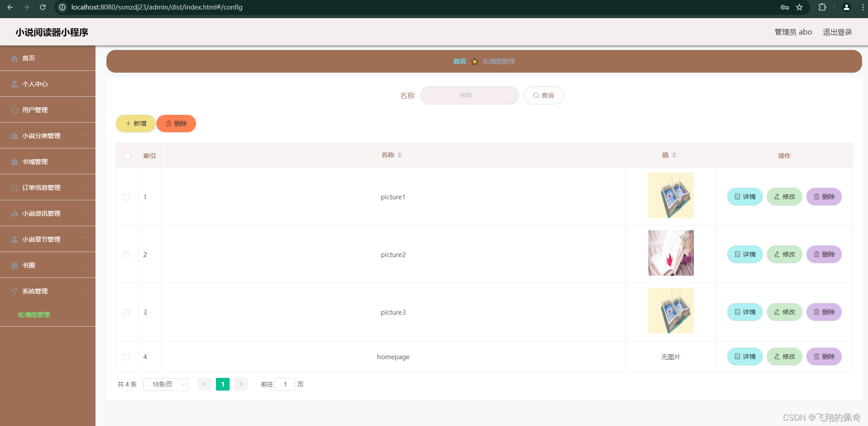Click the home icon beside 首页 in sidebar
The height and width of the screenshot is (426, 868).
click(15, 59)
